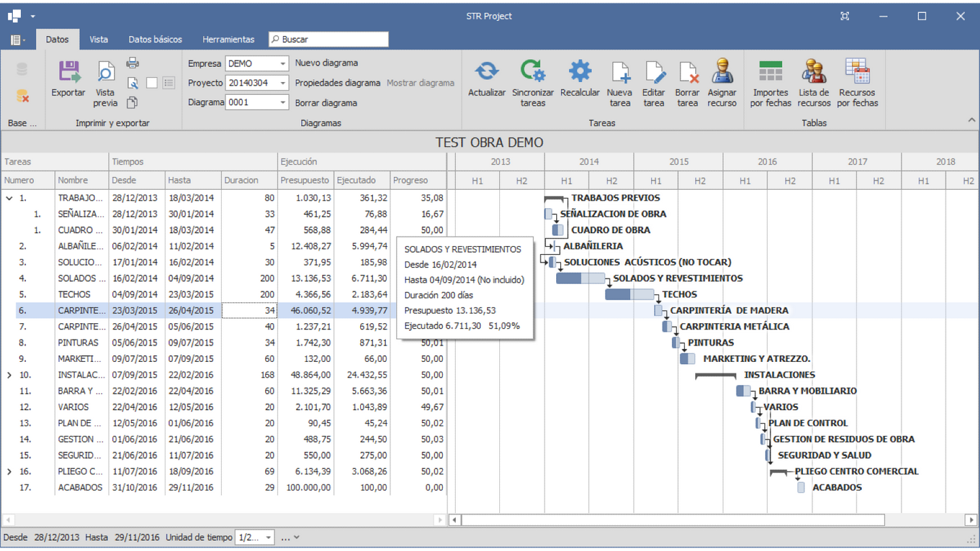Click the Borrar tarea icon
The height and width of the screenshot is (551, 980).
[687, 71]
